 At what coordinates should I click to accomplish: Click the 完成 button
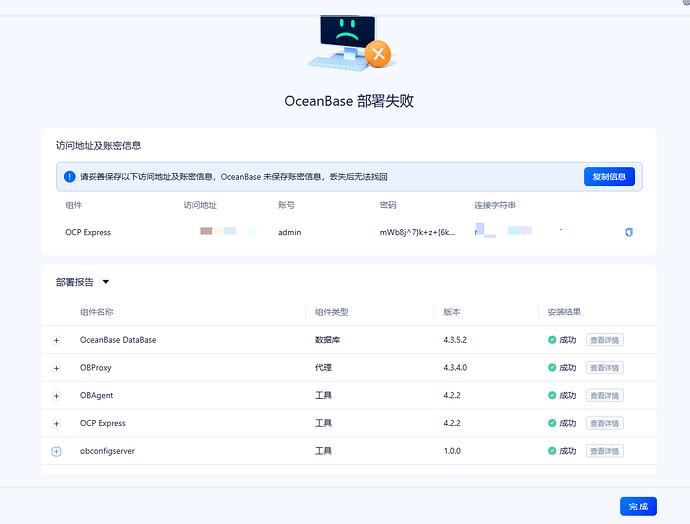click(638, 506)
